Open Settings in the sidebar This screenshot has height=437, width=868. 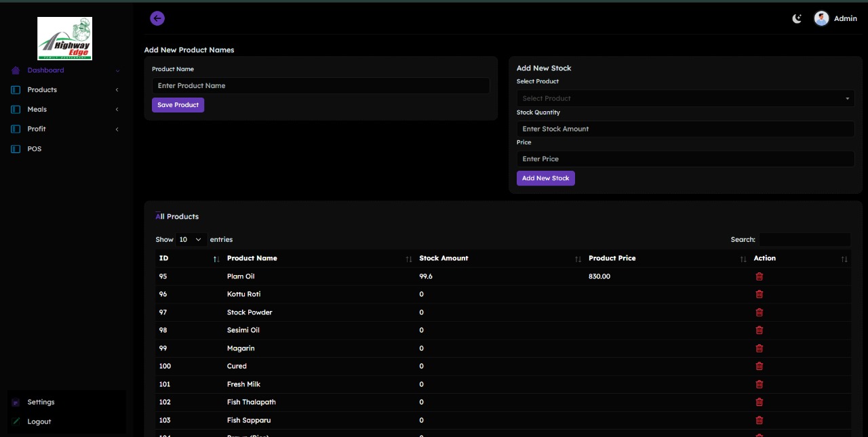click(x=41, y=402)
